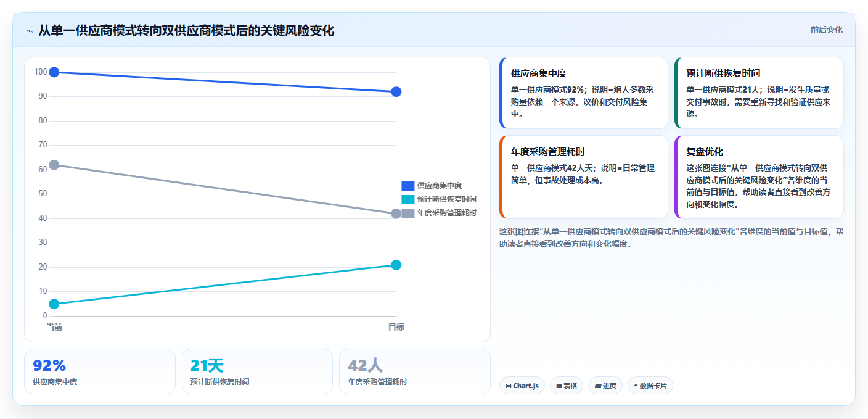868x419 pixels.
Task: Click the 前后变化 label in header
Action: (826, 30)
